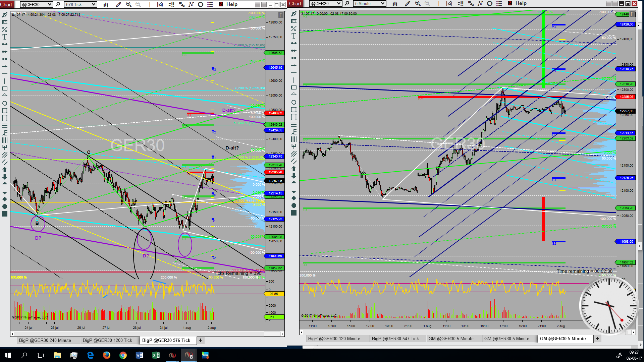Screen dimensions: 644x362
Task: Add new tab in left chart window
Action: 201,340
